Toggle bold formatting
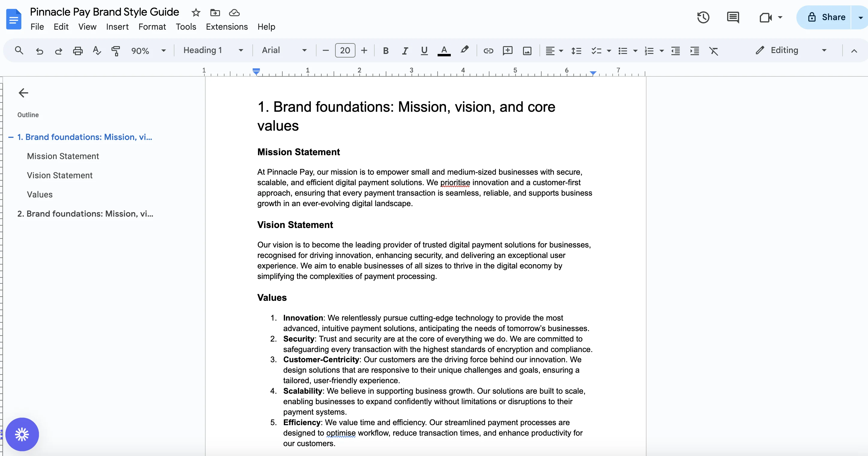868x456 pixels. click(x=386, y=51)
